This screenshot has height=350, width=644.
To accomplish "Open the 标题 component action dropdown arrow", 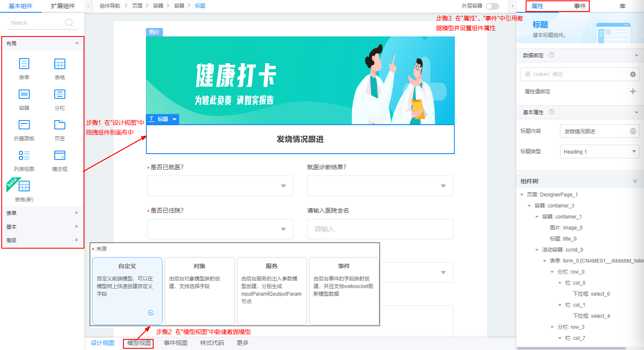I will 174,119.
